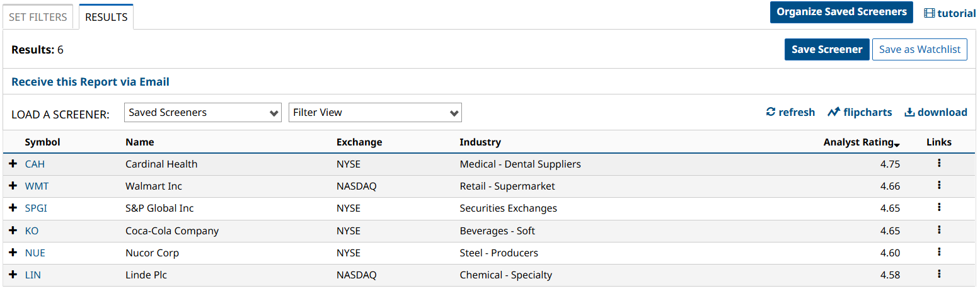Open links menu for Walmart Inc
Image resolution: width=980 pixels, height=291 pixels.
click(x=939, y=185)
